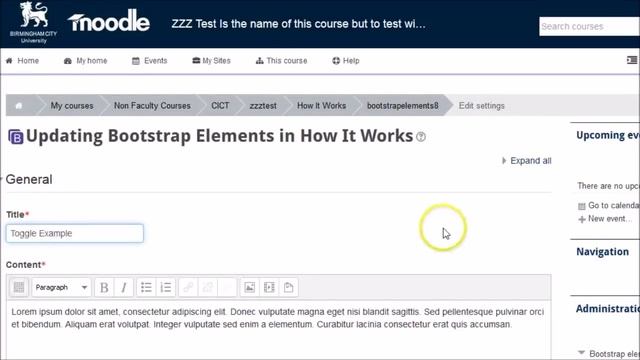Open the zzztest breadcrumb

pyautogui.click(x=263, y=106)
